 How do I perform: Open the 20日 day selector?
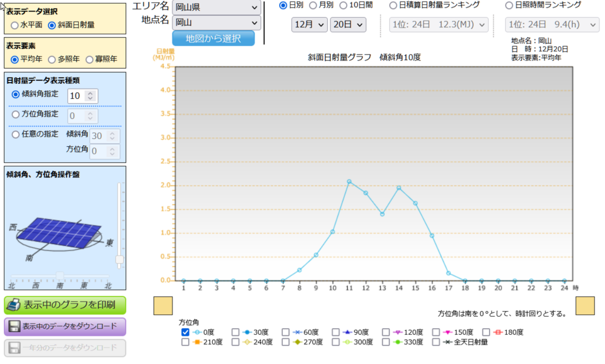pyautogui.click(x=348, y=25)
